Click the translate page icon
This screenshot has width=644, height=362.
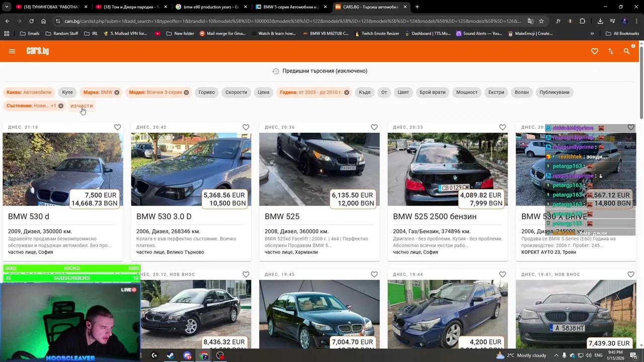click(x=530, y=21)
